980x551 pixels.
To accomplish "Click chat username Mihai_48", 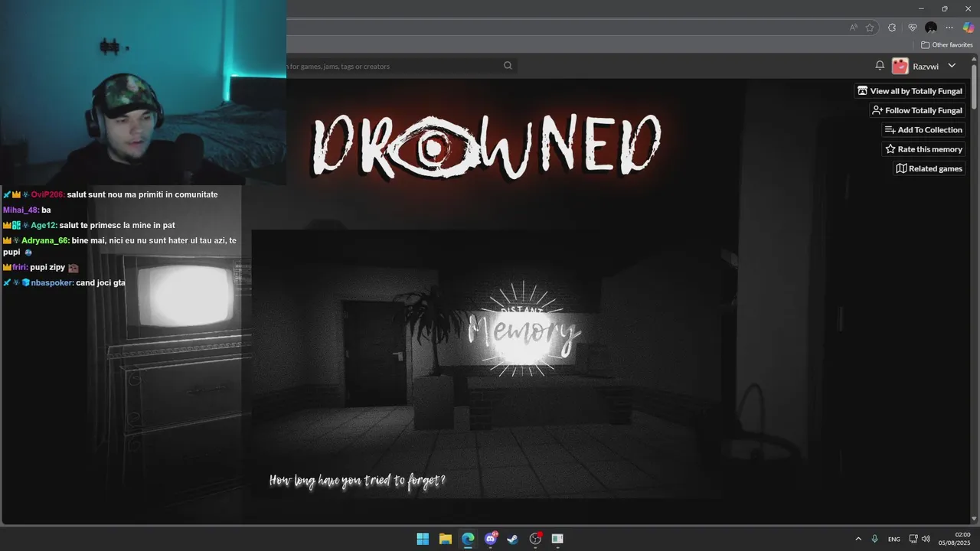I will [x=21, y=210].
